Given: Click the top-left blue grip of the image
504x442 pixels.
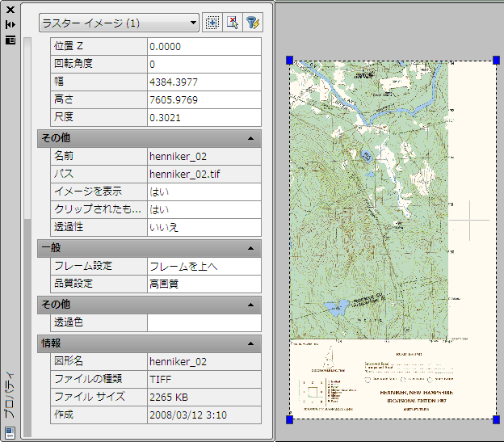Looking at the screenshot, I should point(290,60).
